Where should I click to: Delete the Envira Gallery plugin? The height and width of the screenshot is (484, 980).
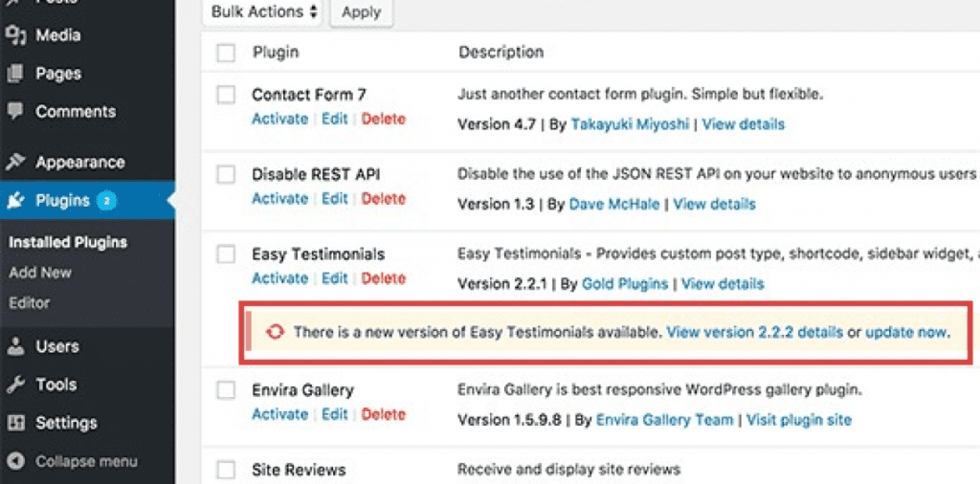[384, 414]
